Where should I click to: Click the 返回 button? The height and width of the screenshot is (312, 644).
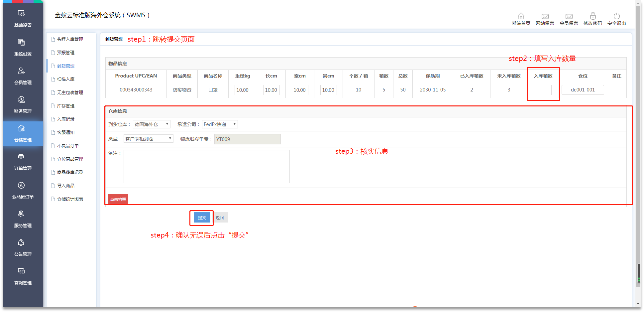click(x=220, y=218)
